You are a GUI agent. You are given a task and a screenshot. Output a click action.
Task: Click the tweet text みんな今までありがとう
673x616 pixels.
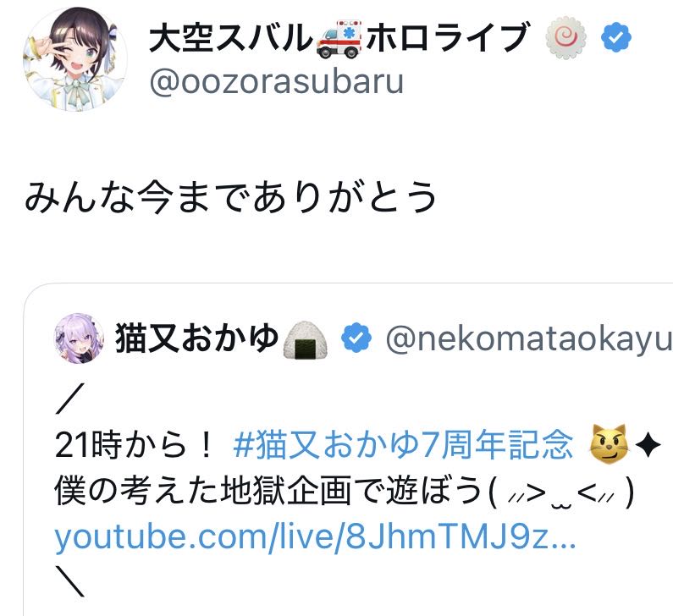pyautogui.click(x=230, y=197)
